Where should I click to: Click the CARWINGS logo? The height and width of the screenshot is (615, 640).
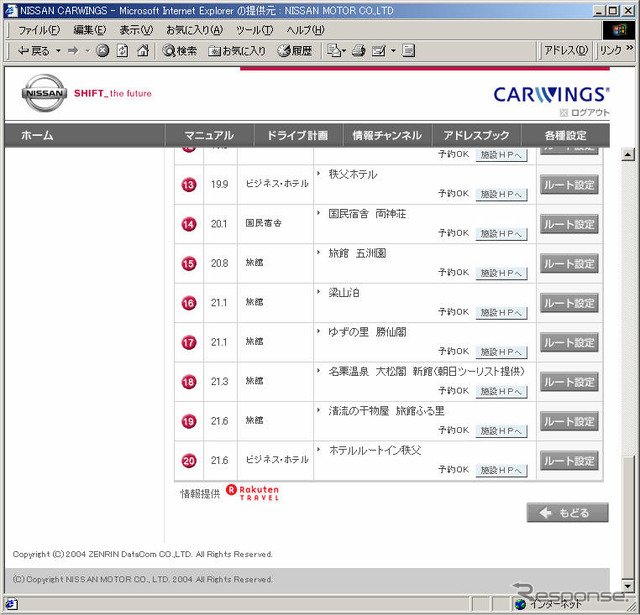(551, 94)
